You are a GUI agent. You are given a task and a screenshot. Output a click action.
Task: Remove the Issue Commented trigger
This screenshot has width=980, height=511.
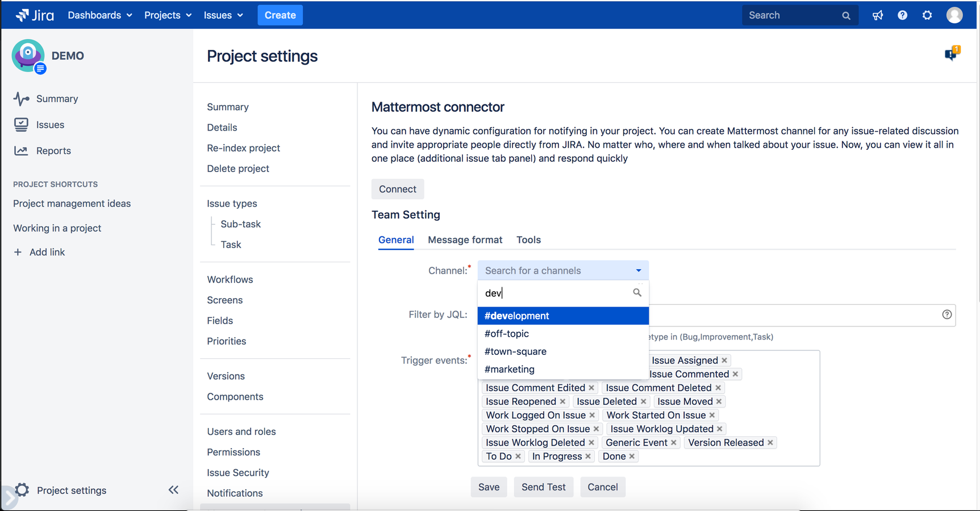point(735,374)
